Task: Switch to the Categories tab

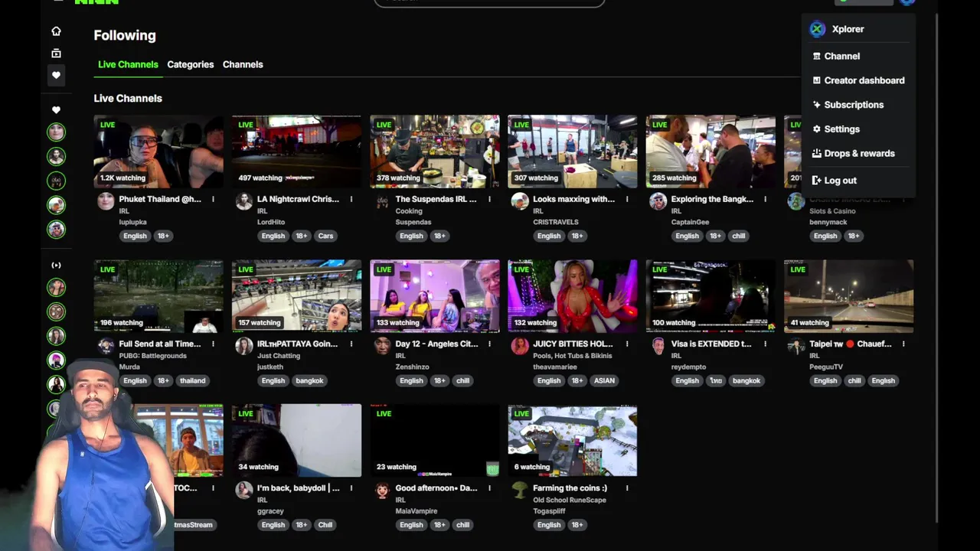Action: [x=191, y=64]
